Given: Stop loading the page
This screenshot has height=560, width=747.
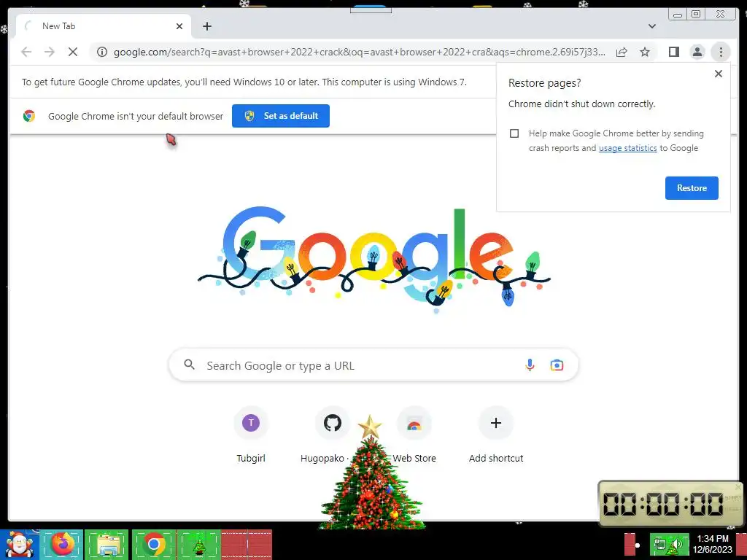Looking at the screenshot, I should pyautogui.click(x=73, y=52).
